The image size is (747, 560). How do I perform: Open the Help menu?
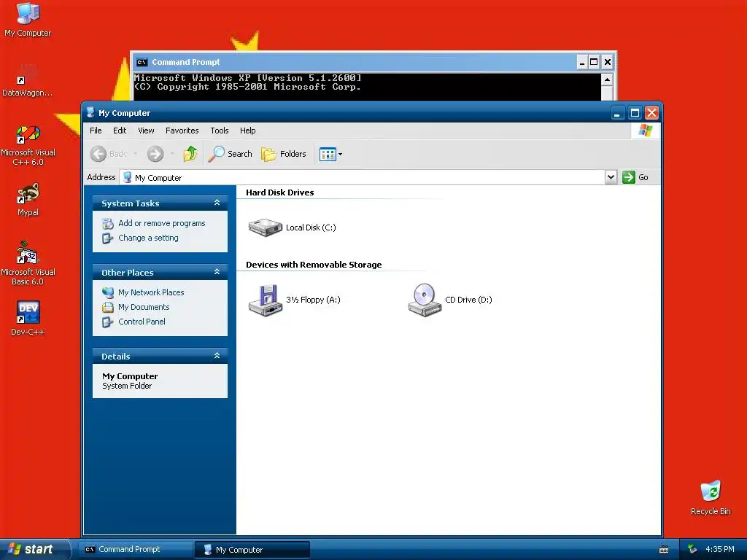[248, 131]
